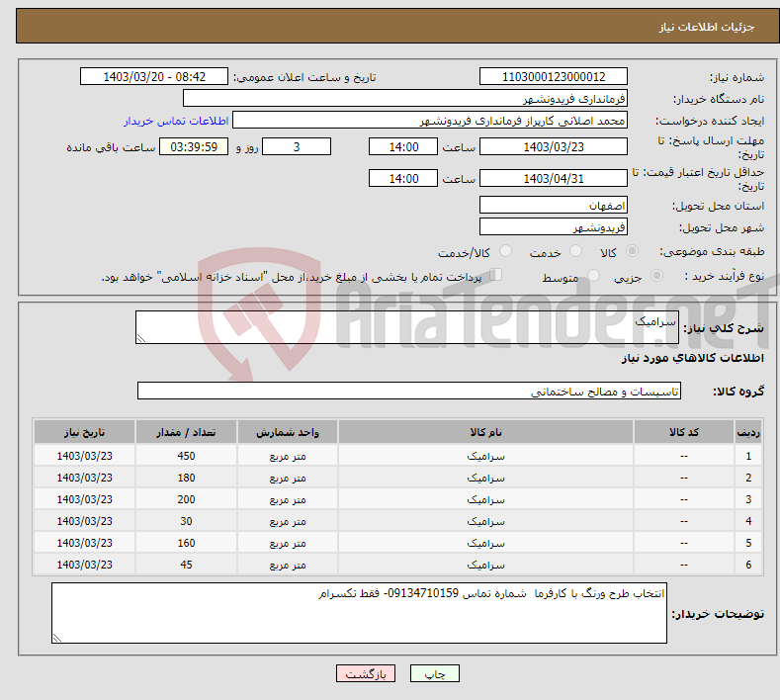Image resolution: width=780 pixels, height=700 pixels.
Task: Click quantity 450 in row 1
Action: (x=186, y=456)
